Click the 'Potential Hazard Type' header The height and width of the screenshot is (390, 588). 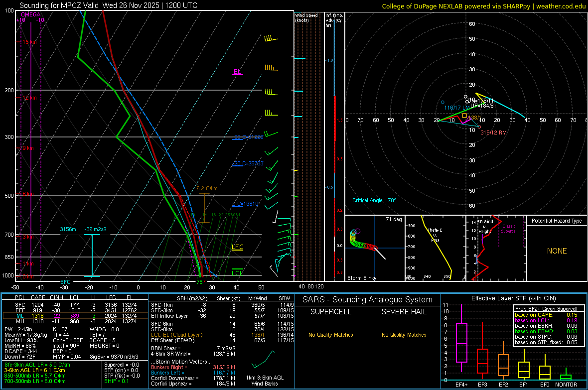[557, 221]
